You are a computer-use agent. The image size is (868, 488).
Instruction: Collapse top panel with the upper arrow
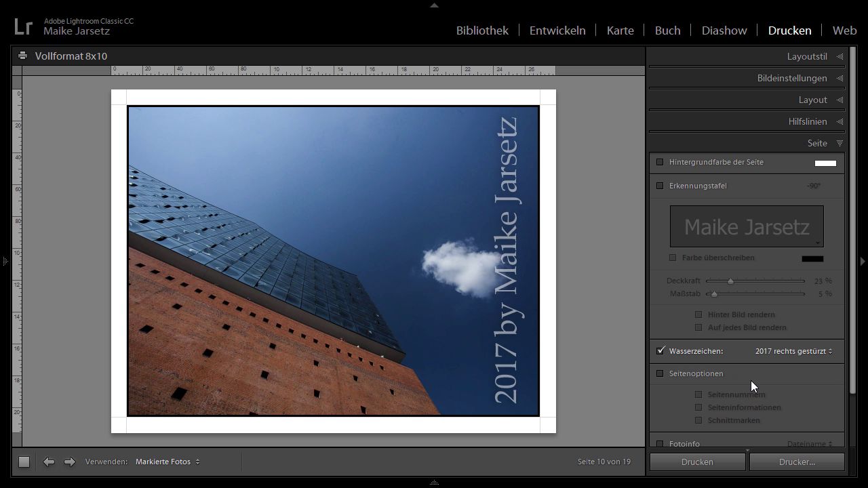tap(434, 5)
